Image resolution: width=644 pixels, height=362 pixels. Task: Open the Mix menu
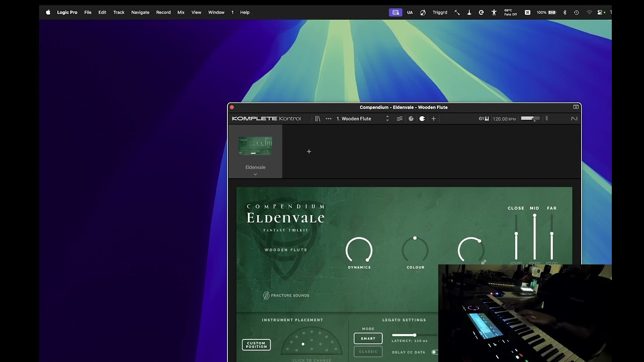click(x=181, y=12)
